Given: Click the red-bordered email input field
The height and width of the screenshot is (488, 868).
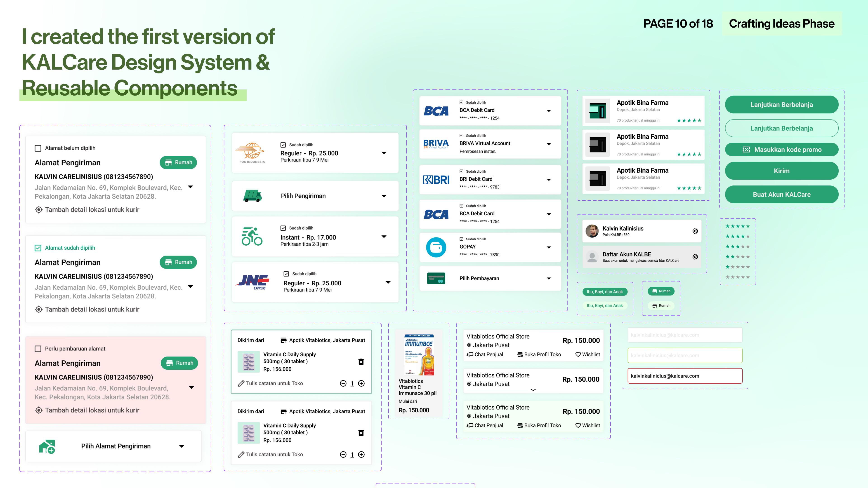Looking at the screenshot, I should click(x=685, y=376).
